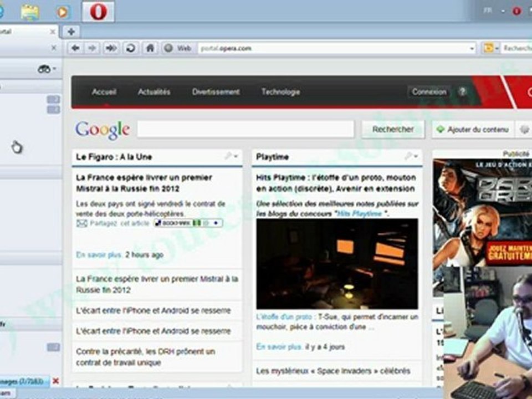
Task: Open Contre la précarité DRH article
Action: coord(146,357)
